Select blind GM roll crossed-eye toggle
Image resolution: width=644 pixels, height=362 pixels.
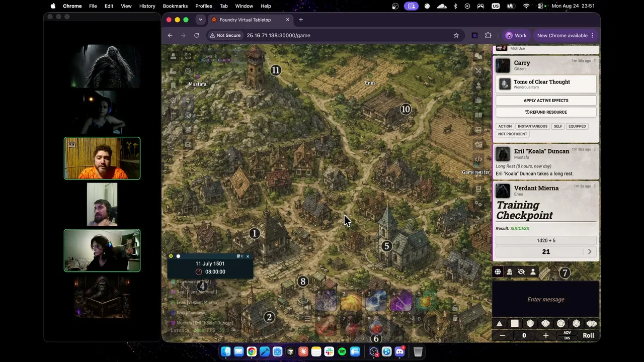[x=521, y=272]
